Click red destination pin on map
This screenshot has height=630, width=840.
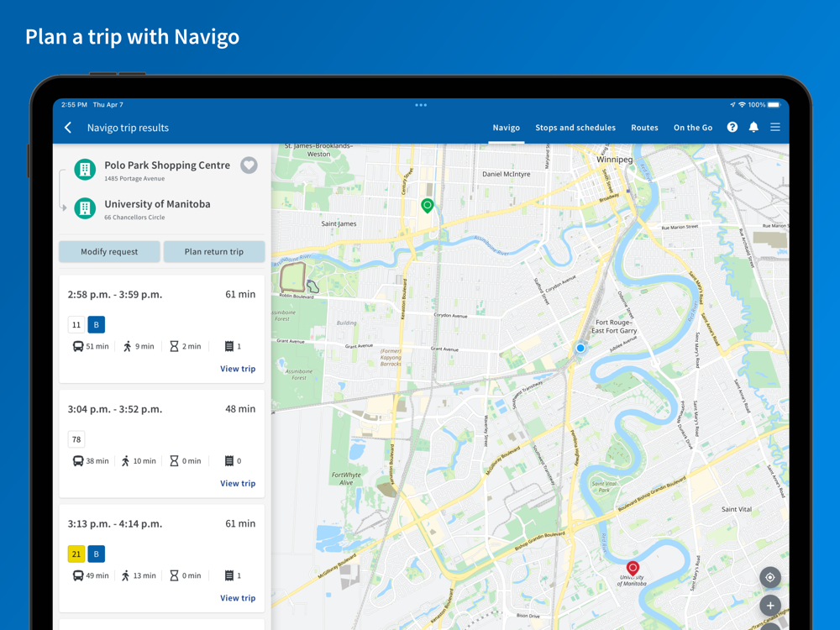pyautogui.click(x=633, y=569)
